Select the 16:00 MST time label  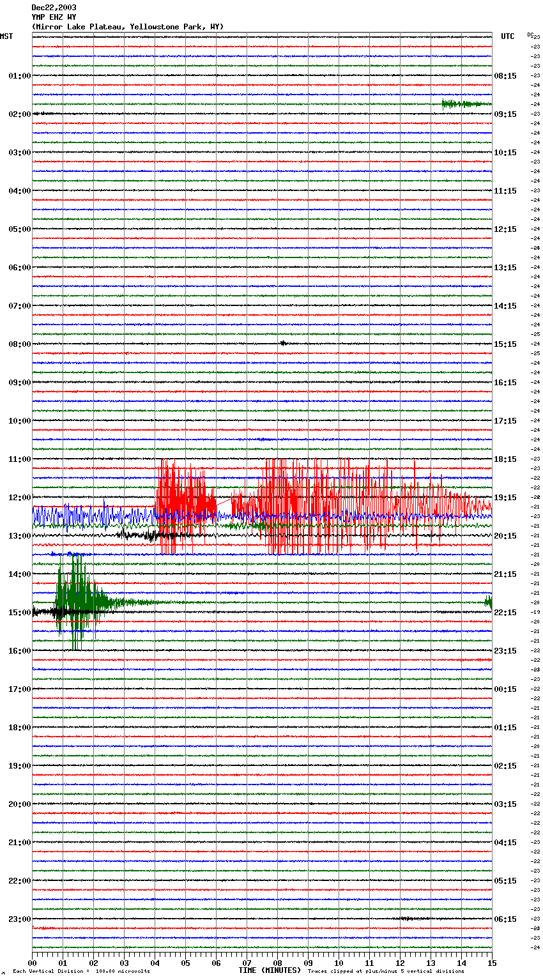point(20,651)
